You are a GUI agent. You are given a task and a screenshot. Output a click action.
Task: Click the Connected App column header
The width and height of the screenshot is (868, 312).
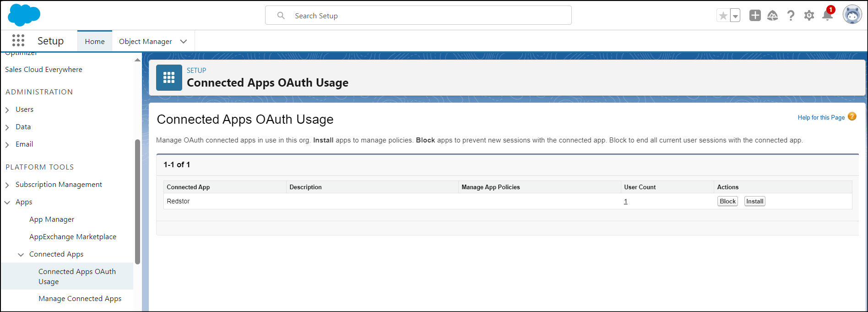coord(188,187)
